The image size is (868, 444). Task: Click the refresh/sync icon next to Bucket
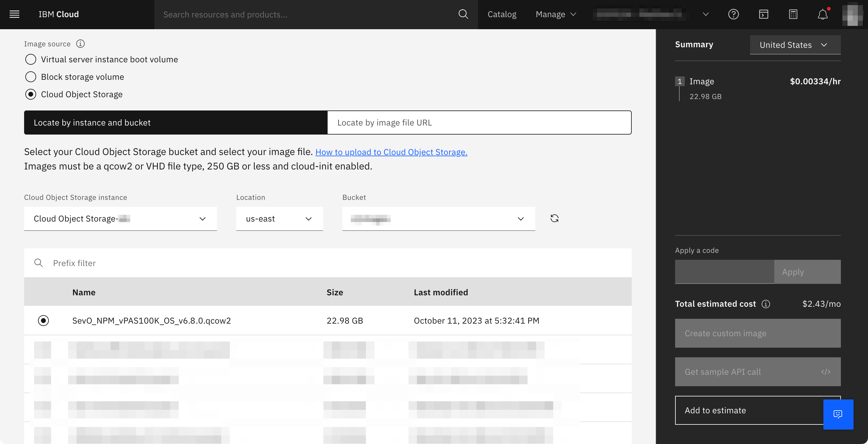[555, 218]
